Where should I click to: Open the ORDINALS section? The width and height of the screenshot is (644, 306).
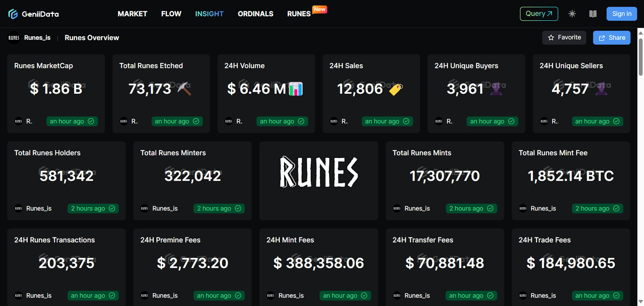(255, 14)
